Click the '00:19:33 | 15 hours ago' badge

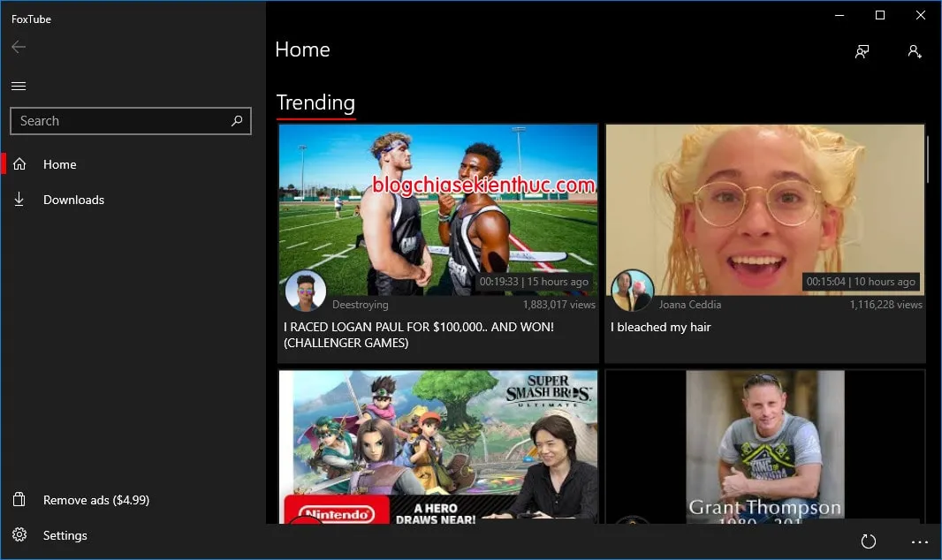tap(534, 282)
